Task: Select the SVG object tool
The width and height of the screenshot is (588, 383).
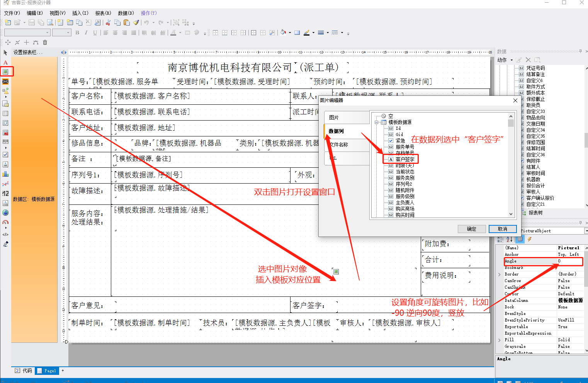Action: [x=5, y=82]
